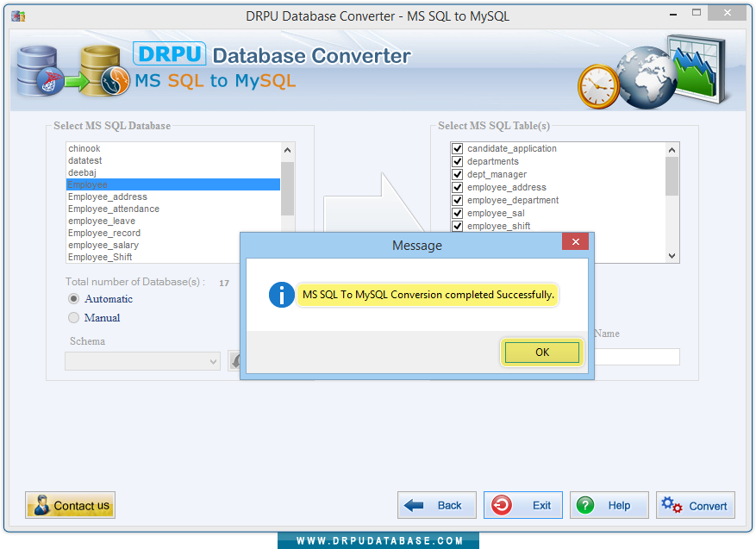This screenshot has height=549, width=756.
Task: Click the conversion completed message text
Action: [428, 295]
